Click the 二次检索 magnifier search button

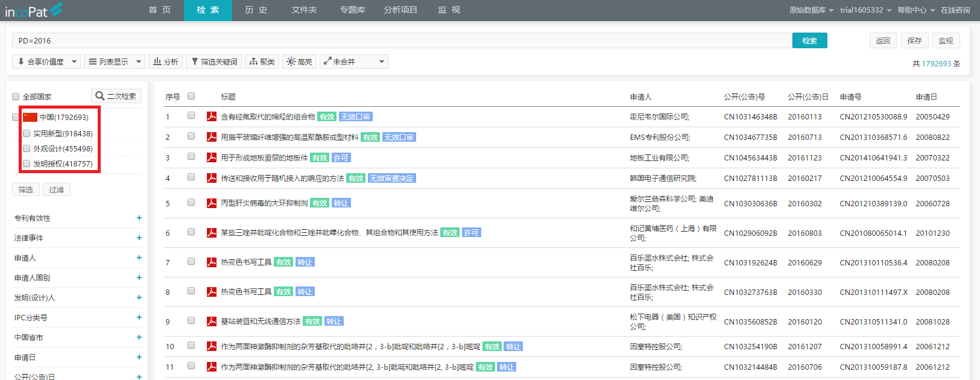click(x=116, y=96)
